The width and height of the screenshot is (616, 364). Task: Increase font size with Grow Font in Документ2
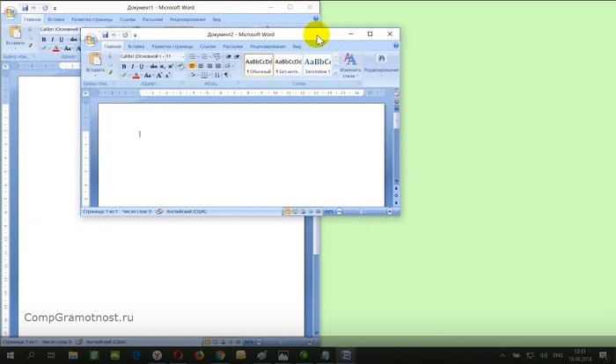pyautogui.click(x=159, y=76)
